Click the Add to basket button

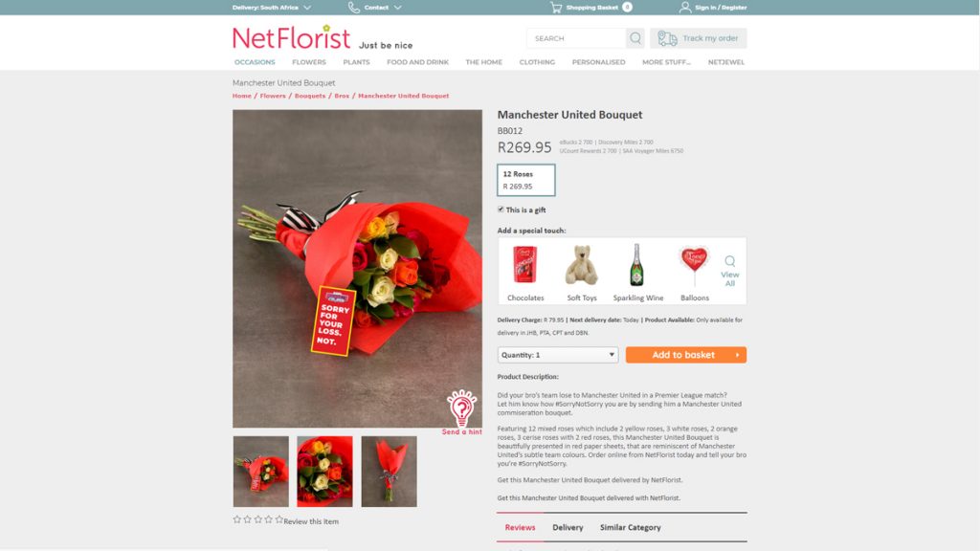click(x=685, y=355)
